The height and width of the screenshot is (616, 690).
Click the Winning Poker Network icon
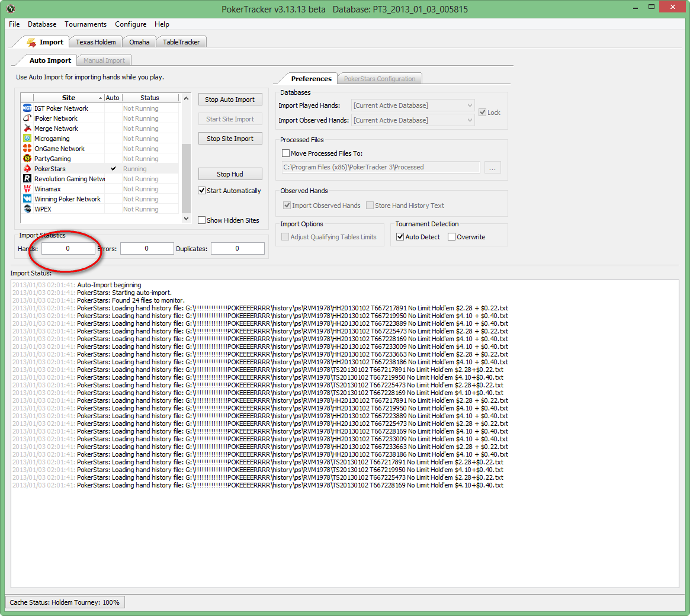coord(27,200)
